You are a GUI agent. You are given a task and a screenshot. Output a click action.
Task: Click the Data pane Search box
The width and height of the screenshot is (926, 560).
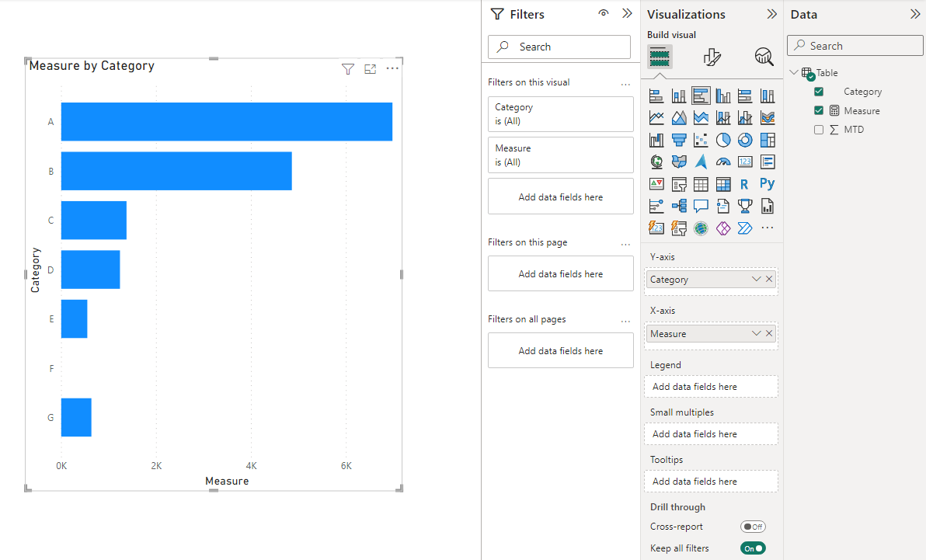[855, 46]
